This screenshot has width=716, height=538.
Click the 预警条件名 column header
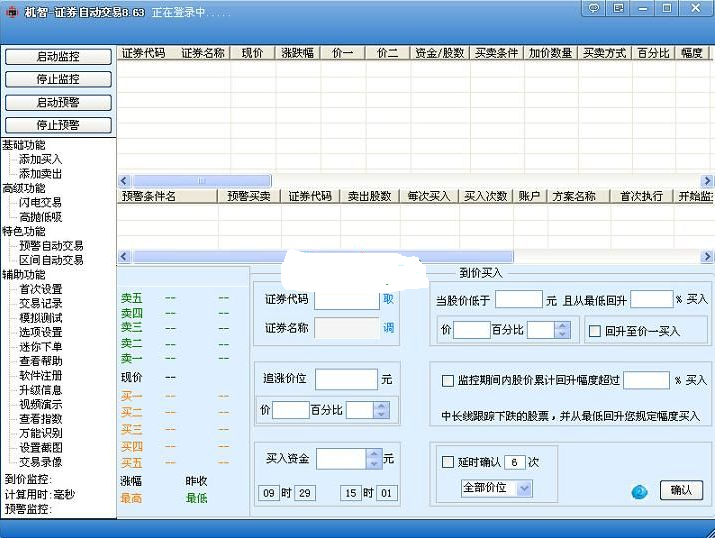tap(167, 196)
